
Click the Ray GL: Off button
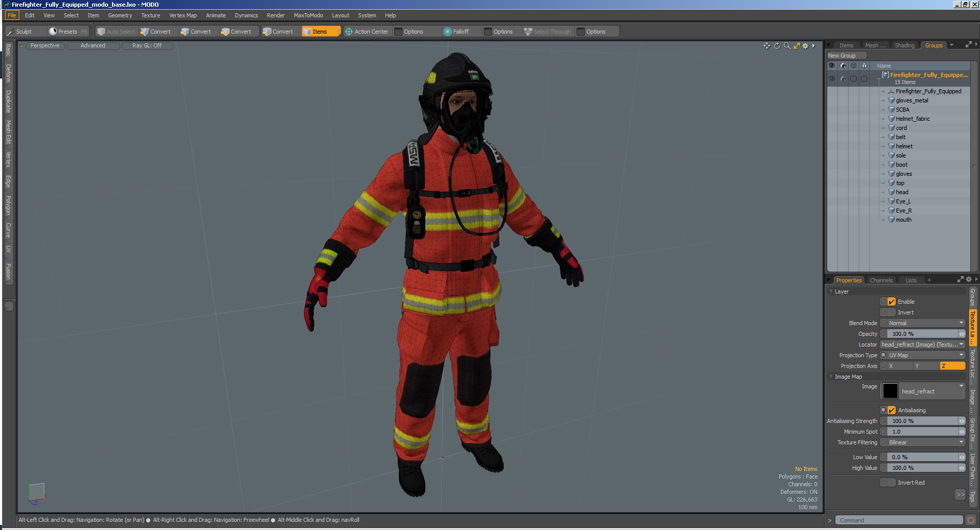pyautogui.click(x=147, y=46)
